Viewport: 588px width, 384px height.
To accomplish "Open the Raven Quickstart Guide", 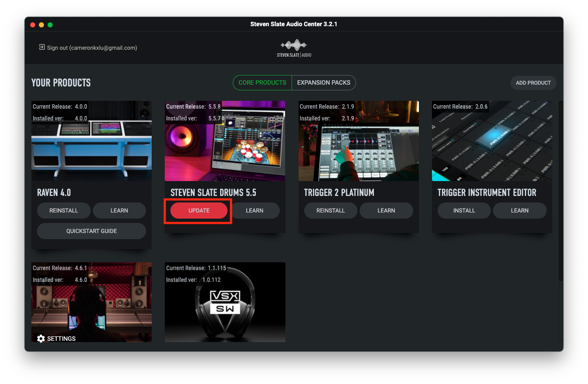I will click(x=92, y=231).
